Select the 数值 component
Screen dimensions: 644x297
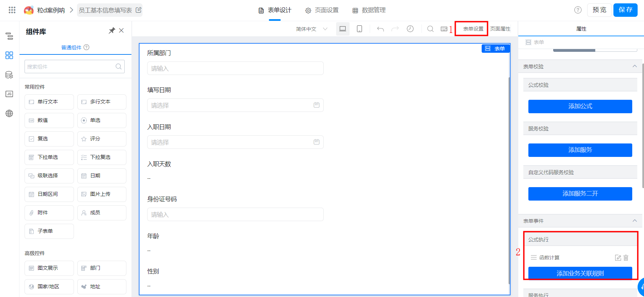[x=49, y=120]
